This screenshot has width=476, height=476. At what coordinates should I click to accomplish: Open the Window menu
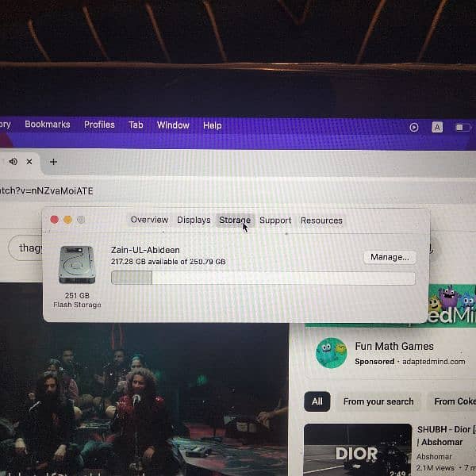[x=173, y=125]
